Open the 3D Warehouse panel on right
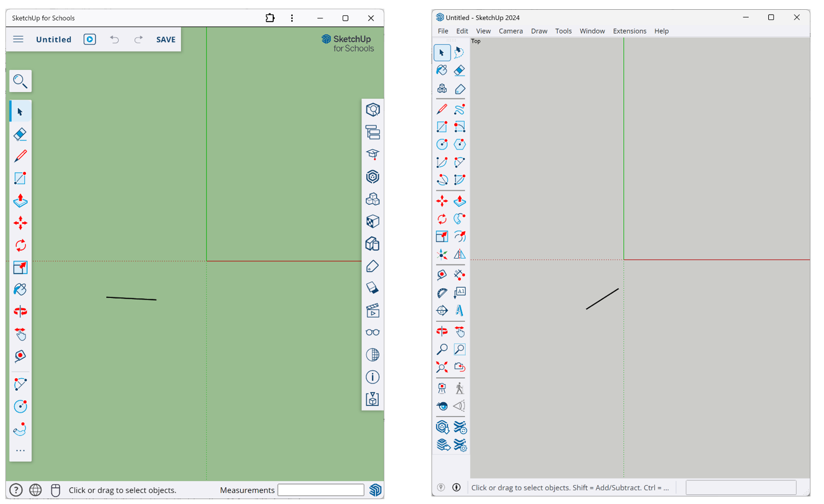Image resolution: width=824 pixels, height=504 pixels. [x=372, y=177]
